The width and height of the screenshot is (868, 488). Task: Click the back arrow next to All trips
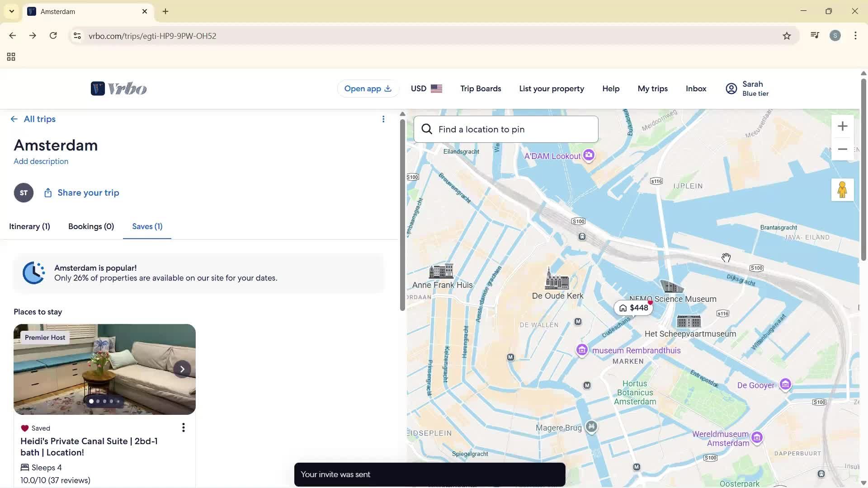point(14,119)
